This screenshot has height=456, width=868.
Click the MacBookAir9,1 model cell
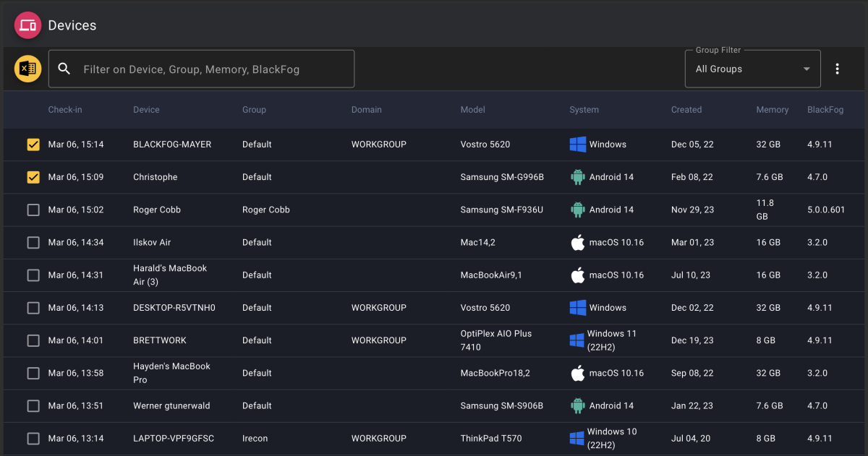(x=491, y=275)
